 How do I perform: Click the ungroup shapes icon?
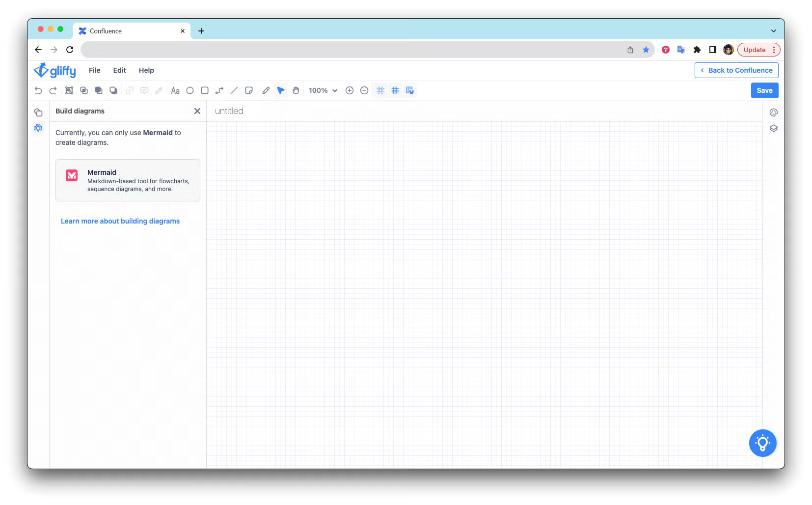click(x=84, y=90)
